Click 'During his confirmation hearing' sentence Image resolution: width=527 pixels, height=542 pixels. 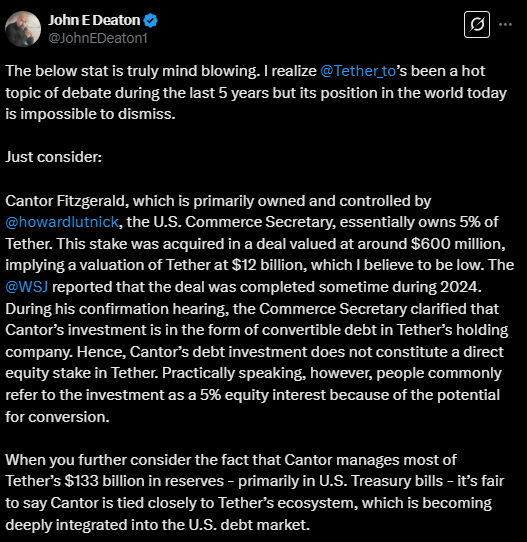point(117,309)
